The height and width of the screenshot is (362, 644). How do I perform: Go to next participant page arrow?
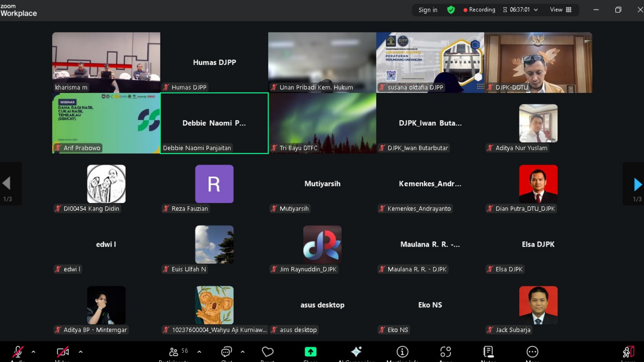637,184
